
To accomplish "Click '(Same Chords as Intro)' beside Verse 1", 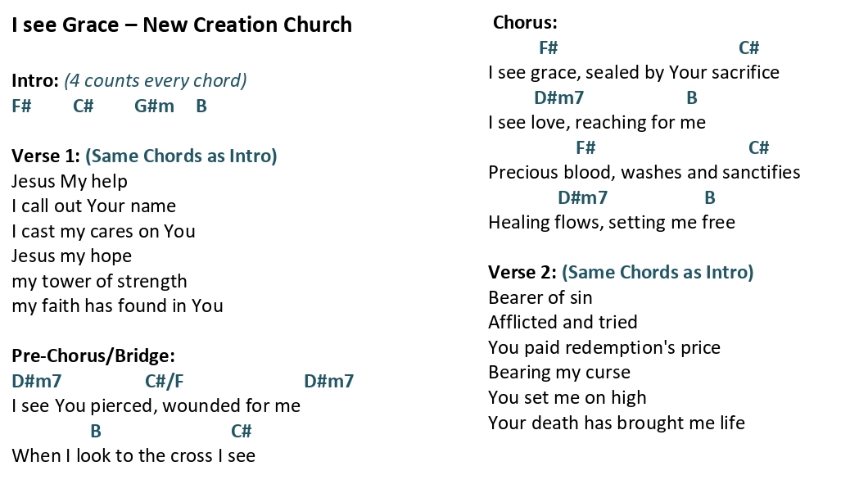I will point(181,156).
